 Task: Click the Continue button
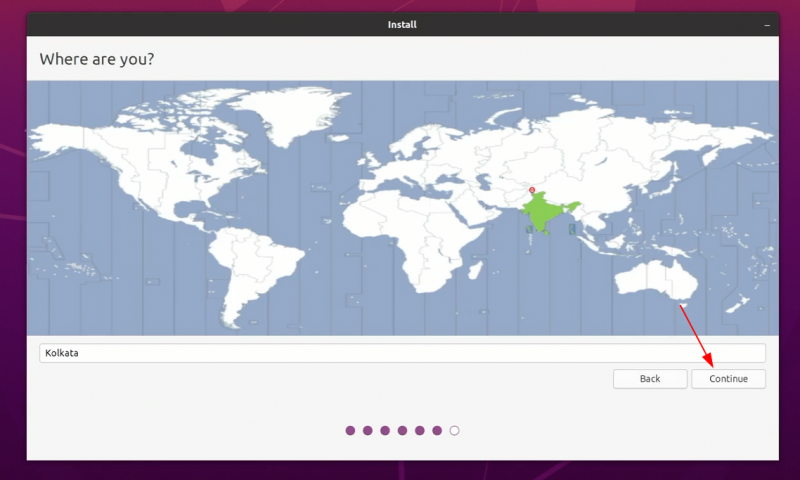[728, 379]
